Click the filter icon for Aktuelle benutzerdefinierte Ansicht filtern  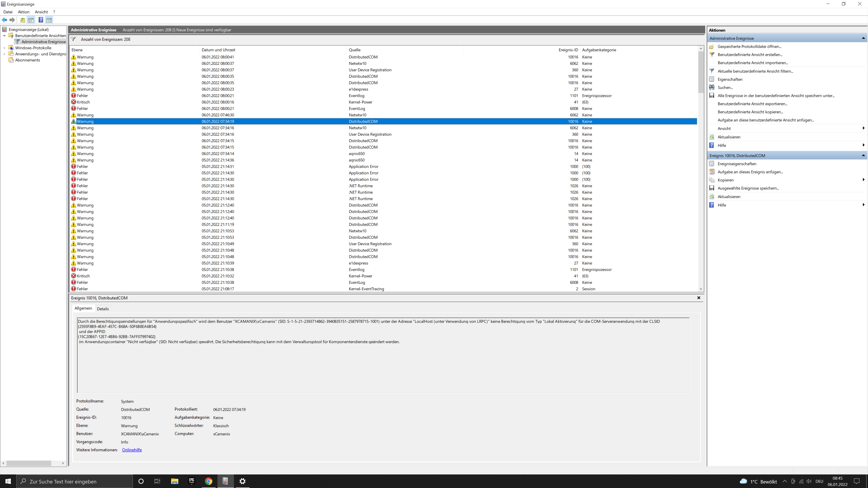712,71
